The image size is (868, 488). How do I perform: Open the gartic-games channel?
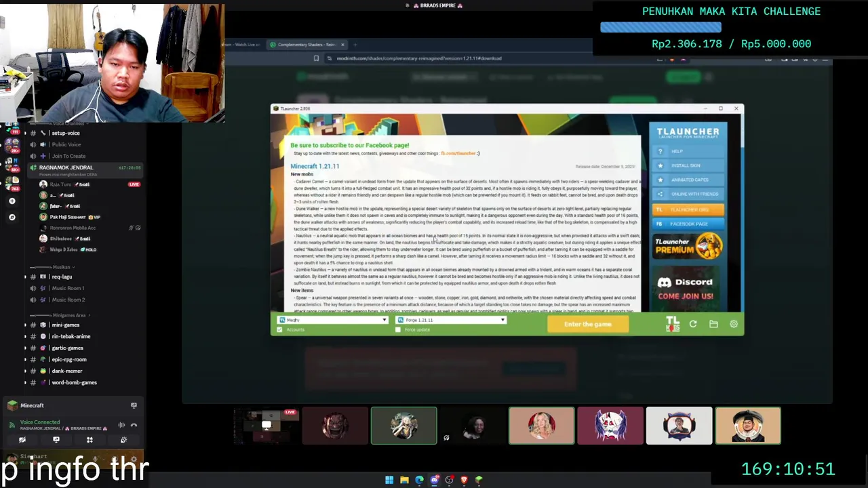coord(67,348)
